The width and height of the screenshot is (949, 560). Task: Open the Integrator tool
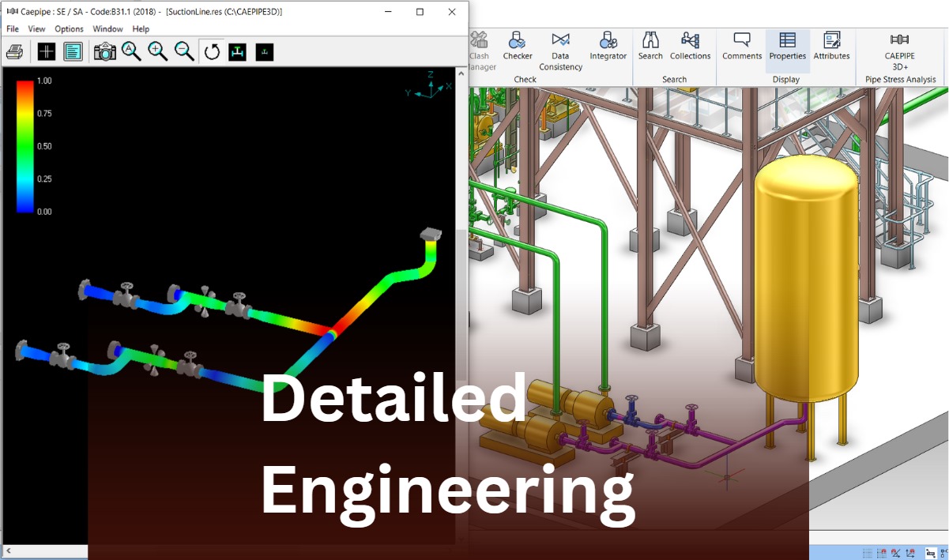(608, 46)
